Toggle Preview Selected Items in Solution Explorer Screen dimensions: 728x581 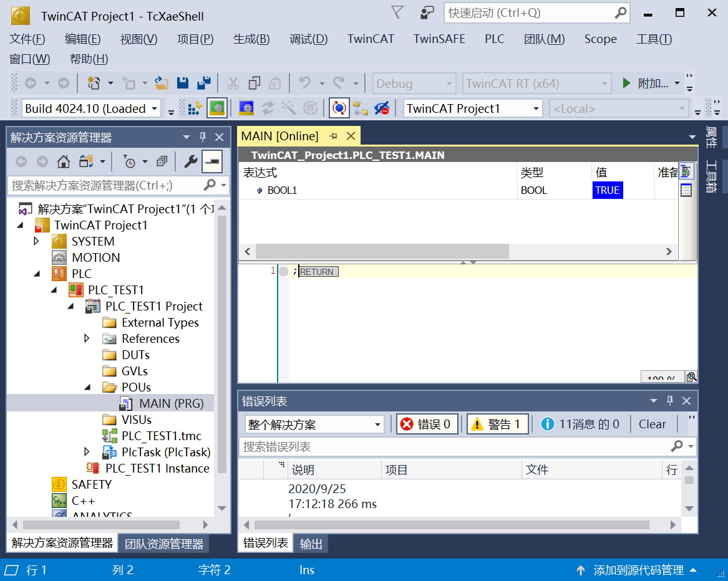[x=211, y=161]
